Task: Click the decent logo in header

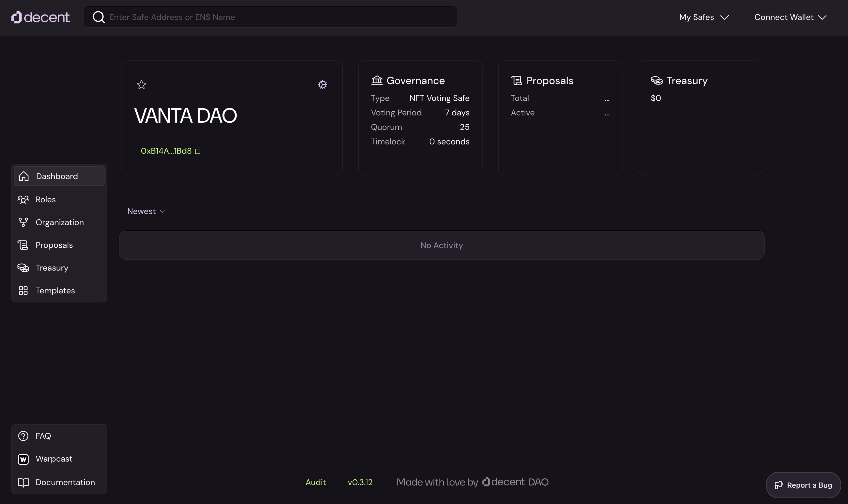Action: pyautogui.click(x=40, y=17)
